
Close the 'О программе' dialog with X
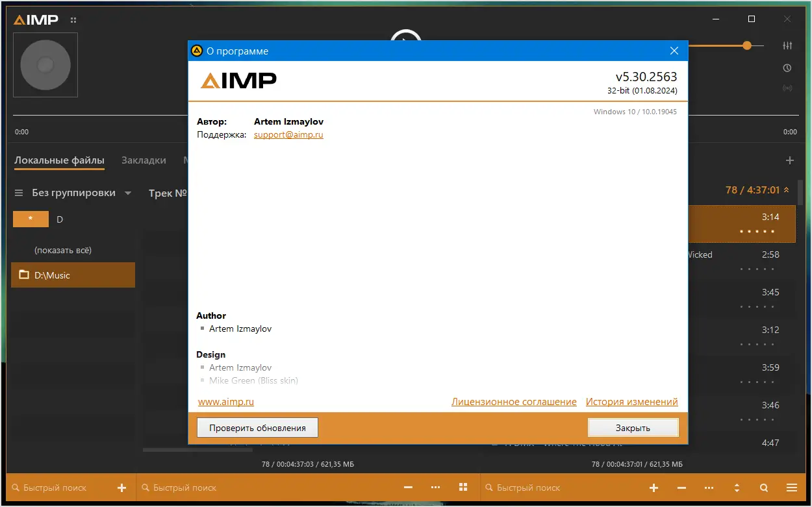(674, 51)
